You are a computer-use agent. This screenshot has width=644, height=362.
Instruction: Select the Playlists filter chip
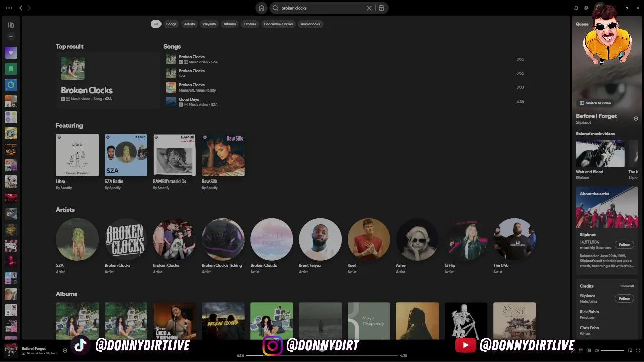pos(209,24)
